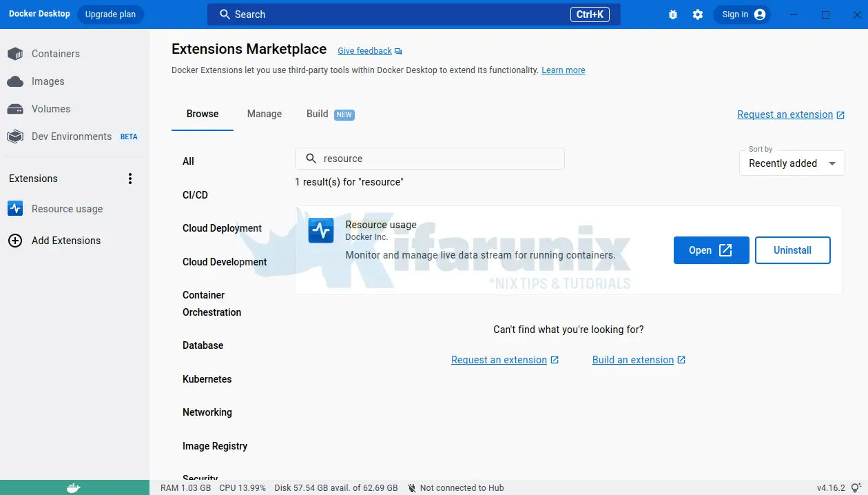
Task: Click the Dev Environments box icon
Action: (x=15, y=137)
